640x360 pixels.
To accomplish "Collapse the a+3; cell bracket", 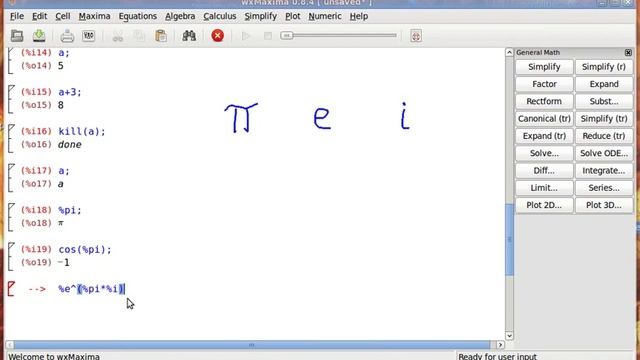I will click(11, 100).
